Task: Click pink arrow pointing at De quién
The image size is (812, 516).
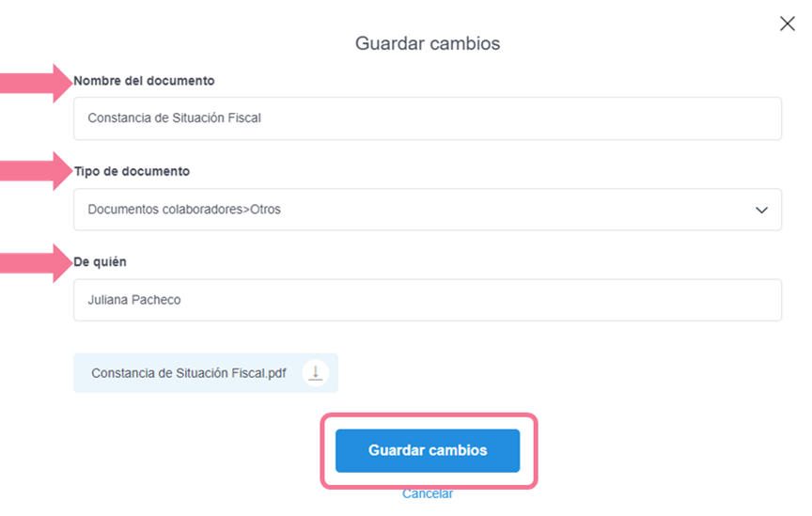Action: pos(34,262)
